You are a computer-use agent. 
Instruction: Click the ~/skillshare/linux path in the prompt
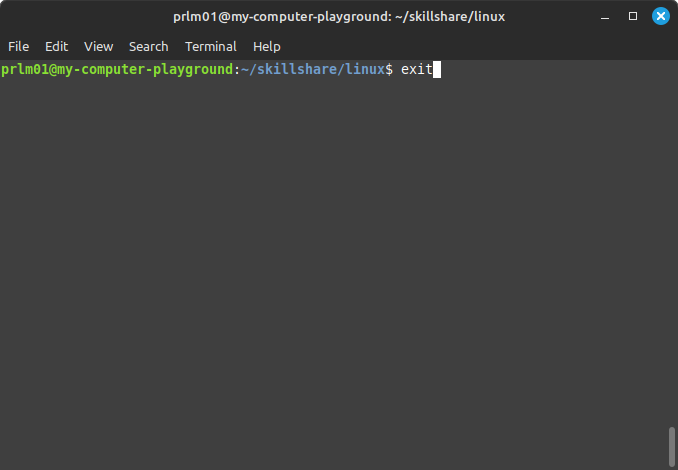click(313, 70)
